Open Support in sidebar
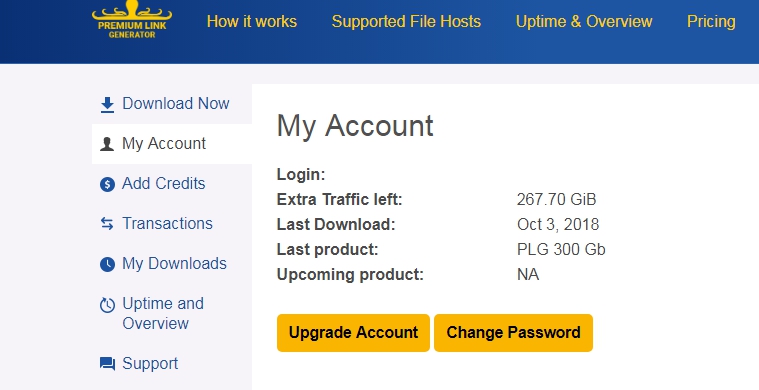Image resolution: width=759 pixels, height=390 pixels. tap(172, 363)
